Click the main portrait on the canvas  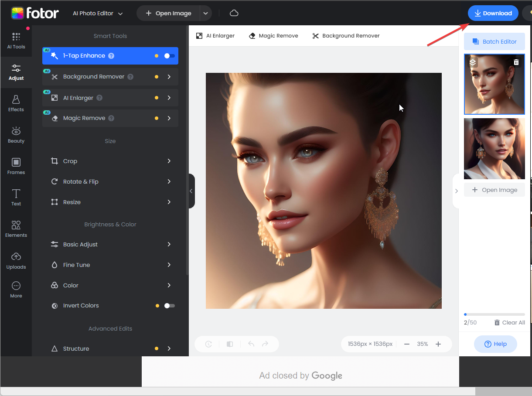click(324, 191)
